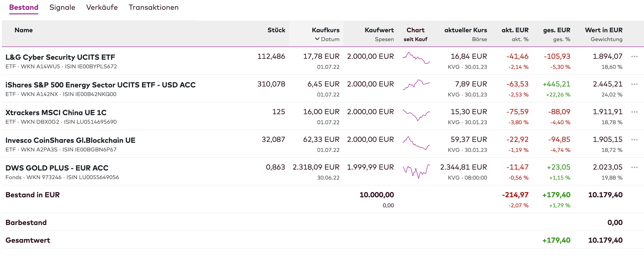Sort by Name column header
Screen dimensions: 644x257
(x=23, y=30)
